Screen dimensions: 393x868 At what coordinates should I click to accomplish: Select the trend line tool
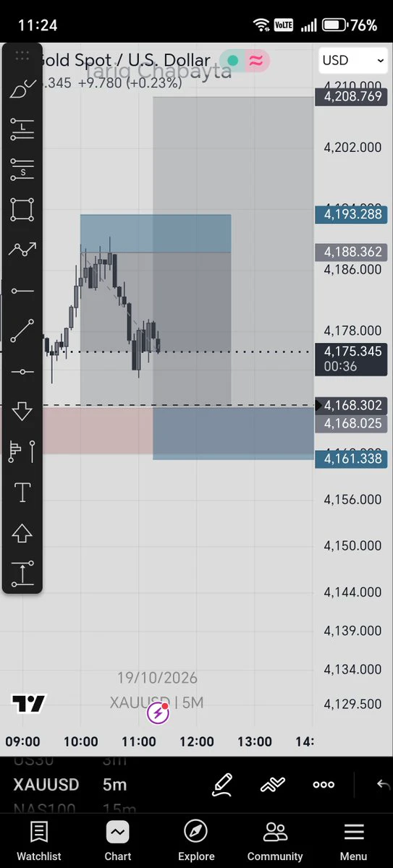coord(22,331)
